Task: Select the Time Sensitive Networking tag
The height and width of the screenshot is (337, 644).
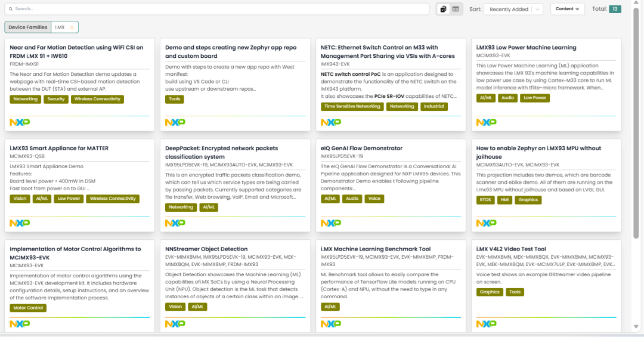Action: point(352,107)
